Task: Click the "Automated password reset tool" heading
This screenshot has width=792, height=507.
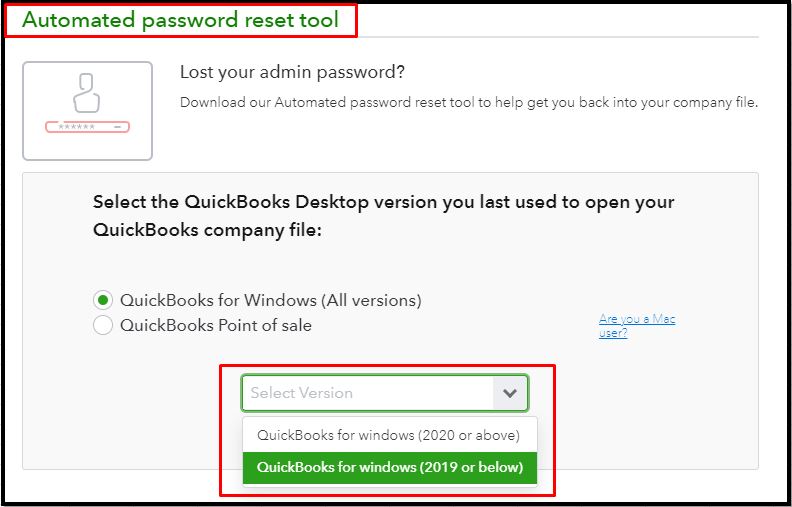Action: click(x=180, y=20)
